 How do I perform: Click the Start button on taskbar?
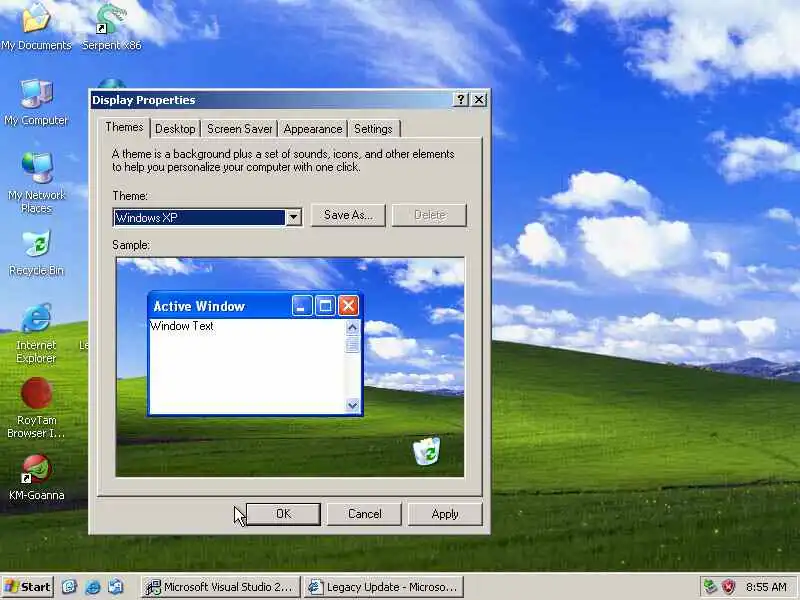point(28,587)
